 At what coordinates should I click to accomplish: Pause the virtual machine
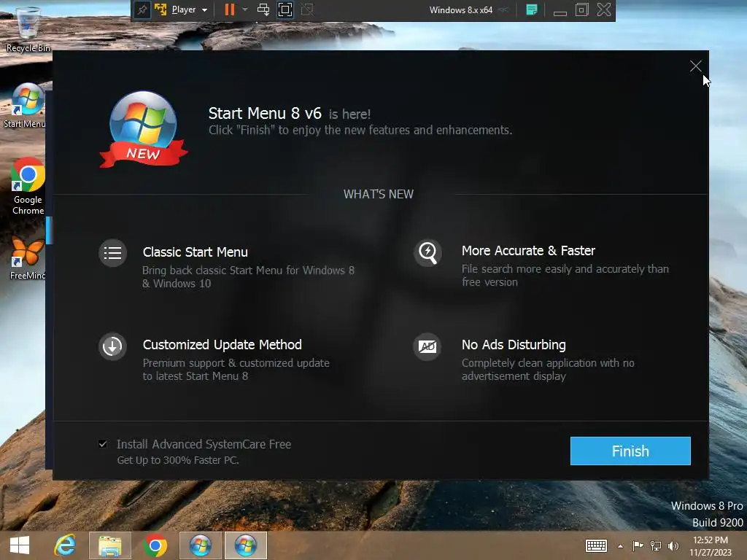click(230, 9)
